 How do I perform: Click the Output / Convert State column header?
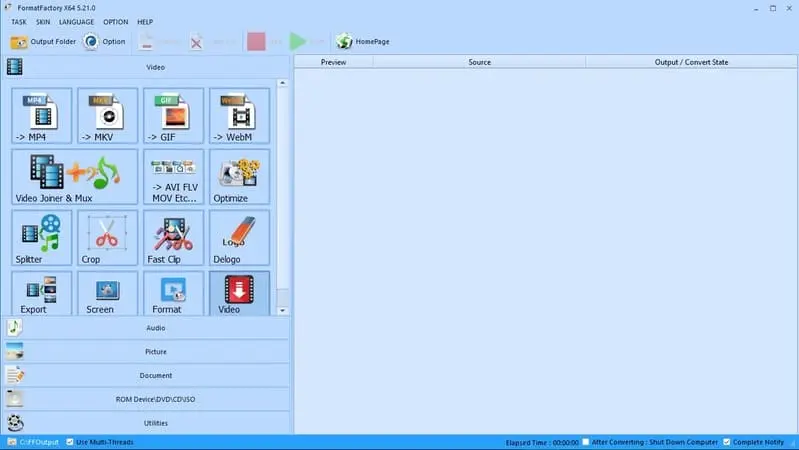coord(691,62)
